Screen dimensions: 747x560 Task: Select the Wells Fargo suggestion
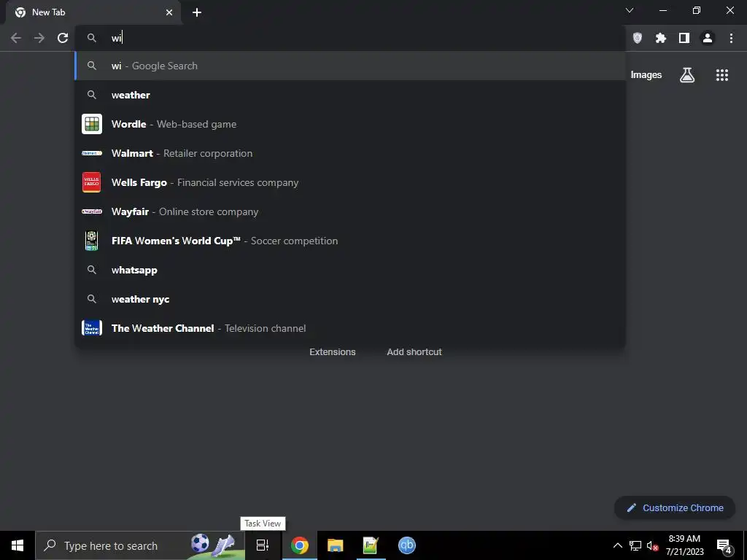pyautogui.click(x=350, y=182)
